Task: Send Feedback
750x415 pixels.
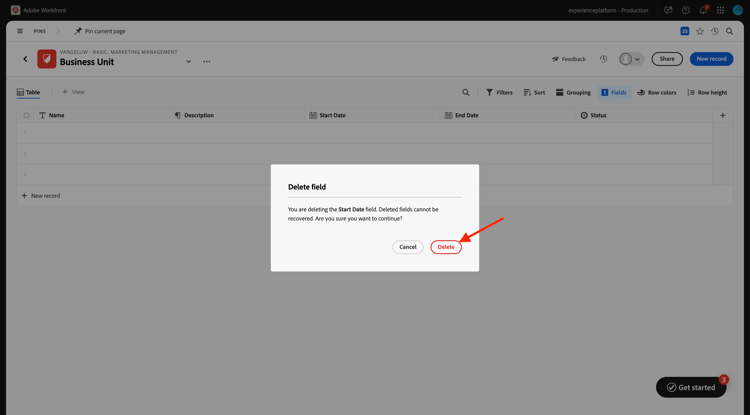Action: coord(569,59)
